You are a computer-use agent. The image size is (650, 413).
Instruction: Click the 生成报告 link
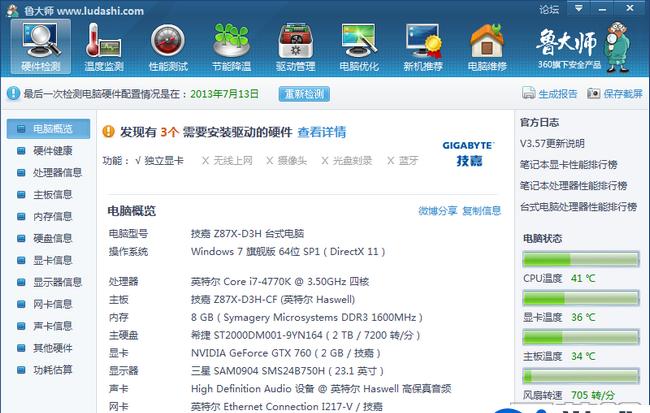click(558, 94)
